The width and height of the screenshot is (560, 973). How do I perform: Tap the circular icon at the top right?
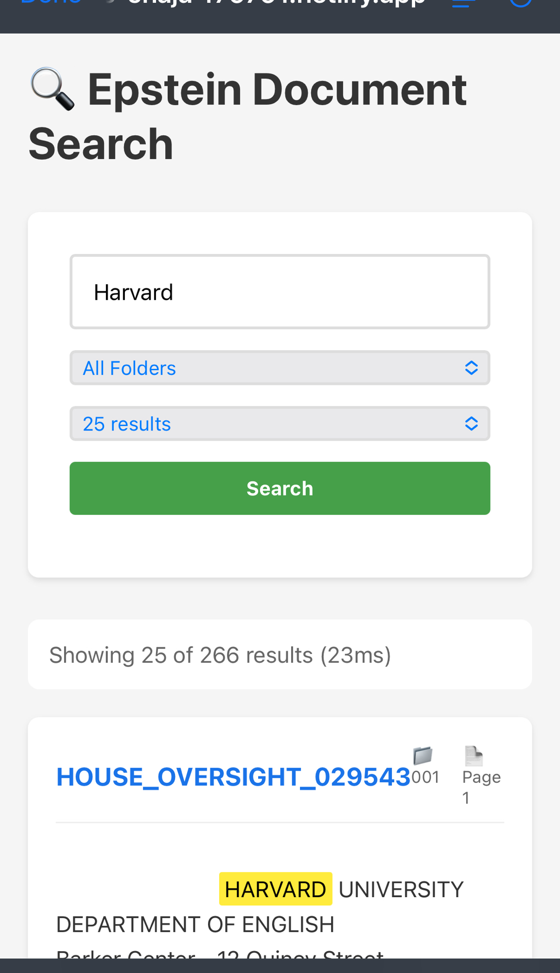(x=520, y=3)
